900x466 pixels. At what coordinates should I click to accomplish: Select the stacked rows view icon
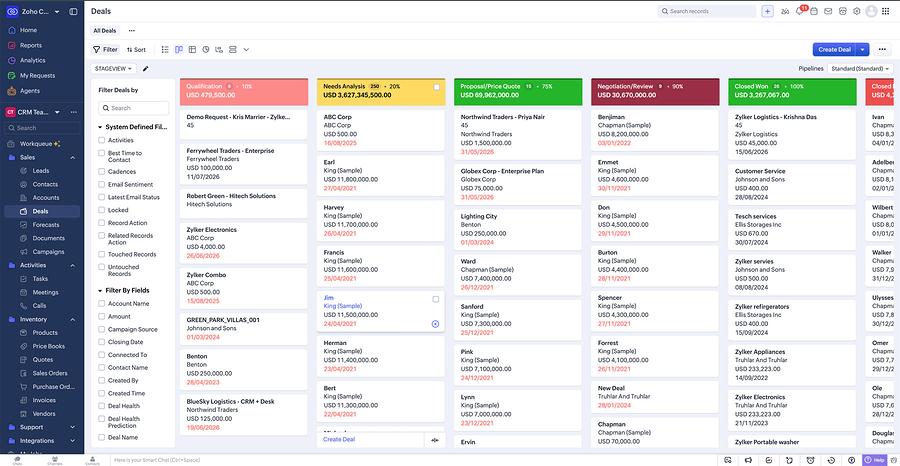pos(232,50)
